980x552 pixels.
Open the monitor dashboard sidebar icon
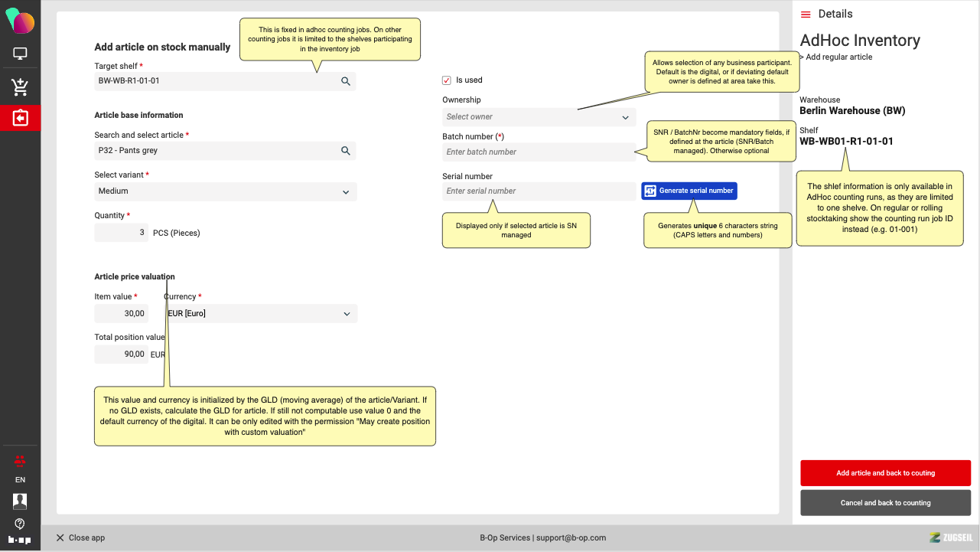[x=20, y=54]
